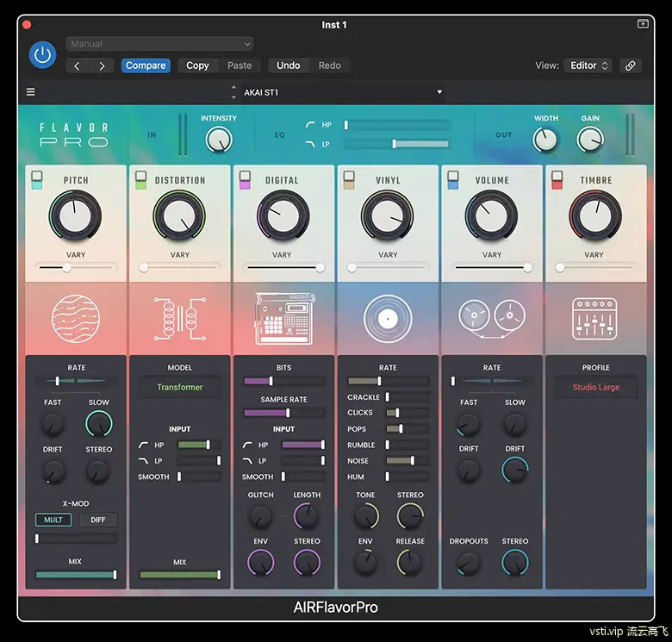Click the Pitch SLOW knob
The image size is (672, 642).
coord(99,424)
